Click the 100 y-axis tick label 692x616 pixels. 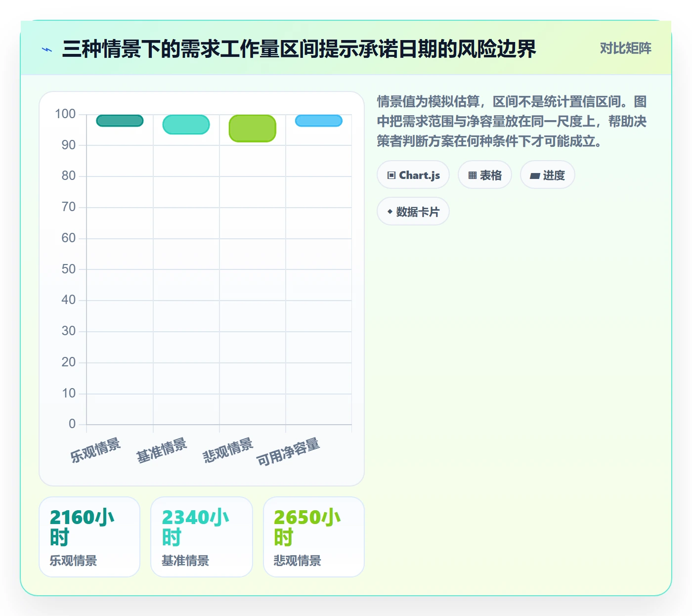click(65, 114)
